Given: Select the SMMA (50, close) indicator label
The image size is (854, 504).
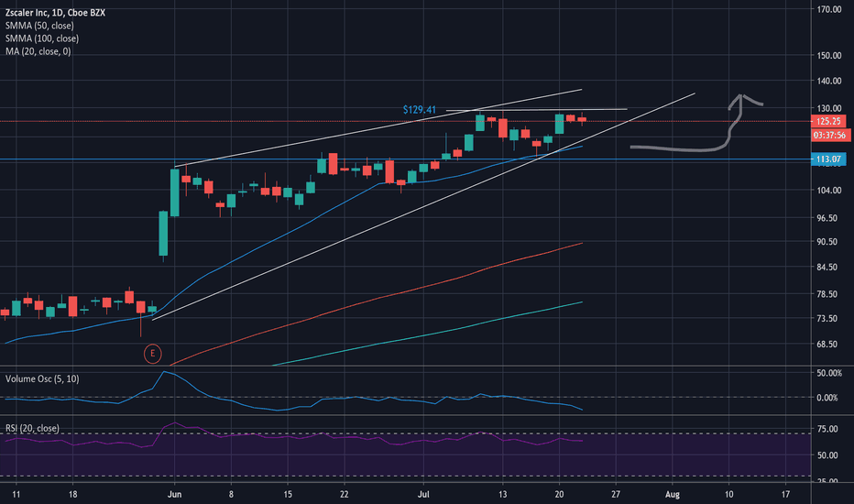Looking at the screenshot, I should coord(39,26).
